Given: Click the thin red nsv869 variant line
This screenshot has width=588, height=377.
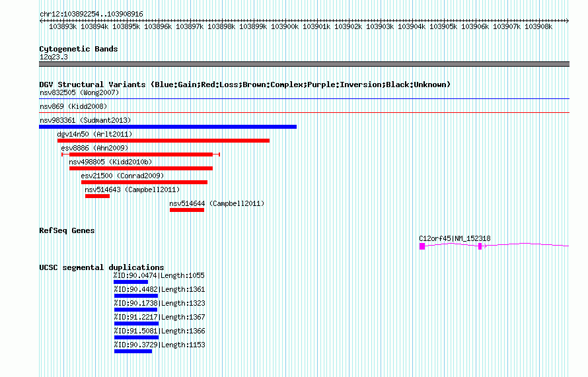Looking at the screenshot, I should (304, 113).
